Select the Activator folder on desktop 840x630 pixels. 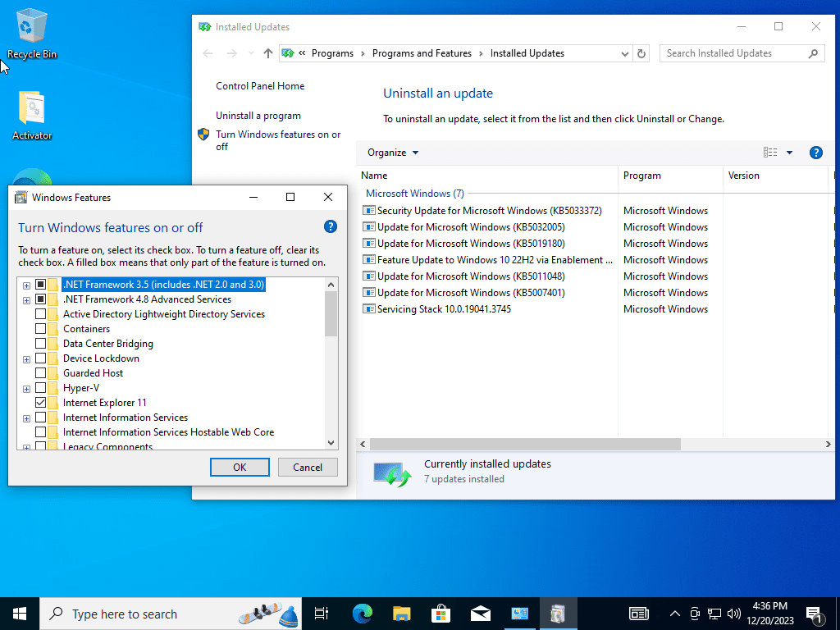32,116
